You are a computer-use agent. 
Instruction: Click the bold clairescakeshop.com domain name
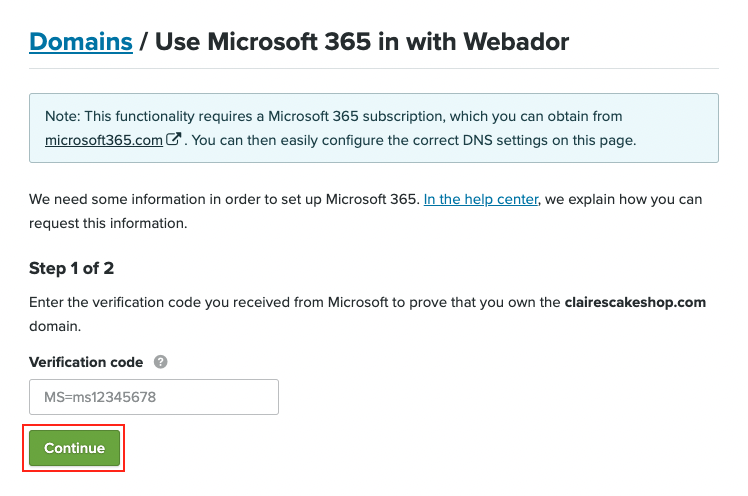(x=635, y=301)
